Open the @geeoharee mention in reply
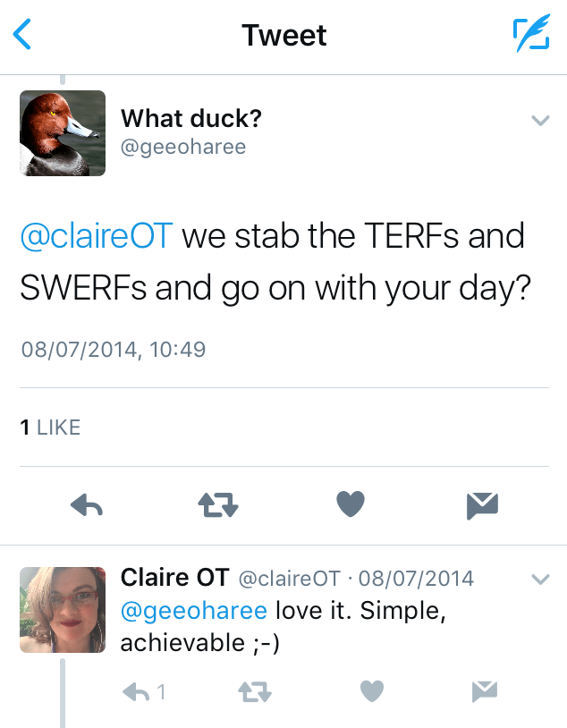This screenshot has height=728, width=567. pyautogui.click(x=194, y=611)
